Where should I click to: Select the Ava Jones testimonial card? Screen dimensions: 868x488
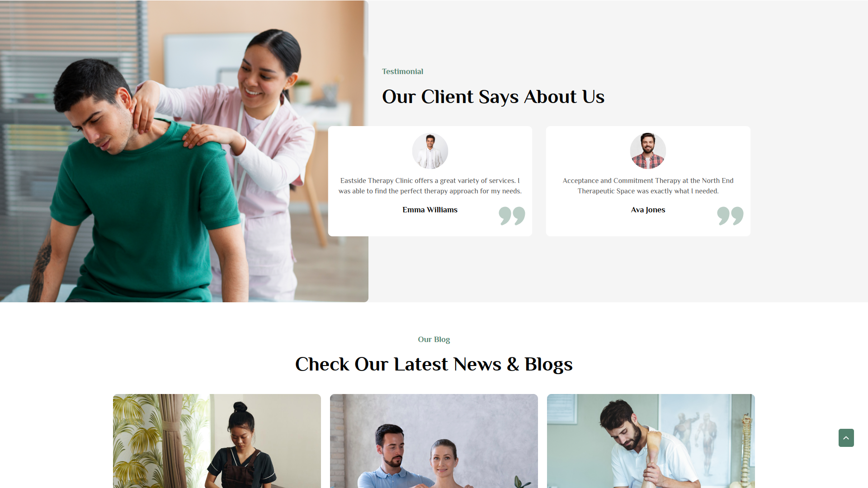[x=648, y=181]
